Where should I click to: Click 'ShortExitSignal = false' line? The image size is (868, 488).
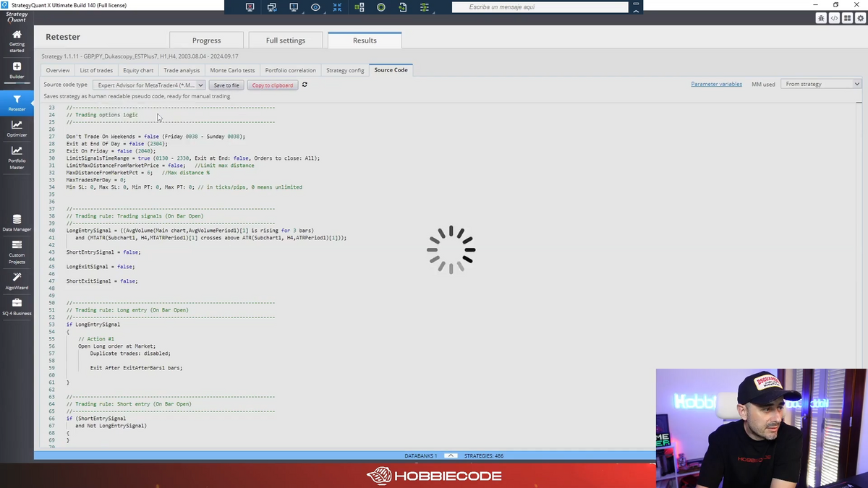[x=102, y=281]
